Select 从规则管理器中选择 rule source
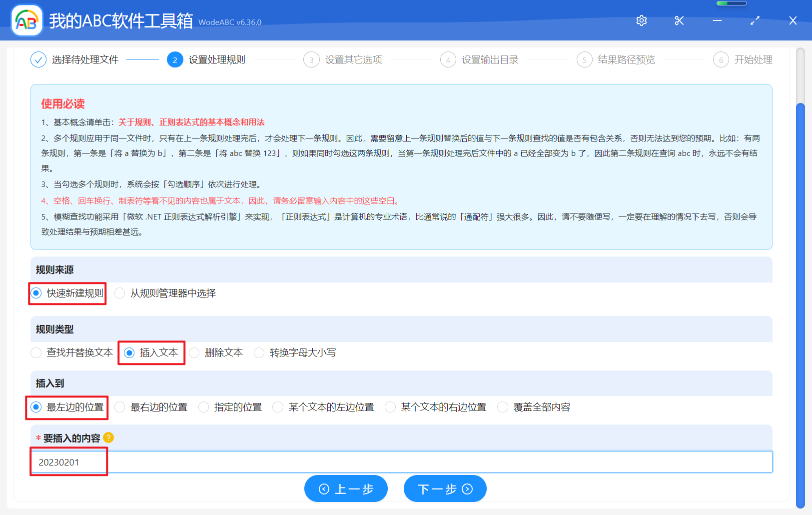Image resolution: width=812 pixels, height=515 pixels. (119, 293)
